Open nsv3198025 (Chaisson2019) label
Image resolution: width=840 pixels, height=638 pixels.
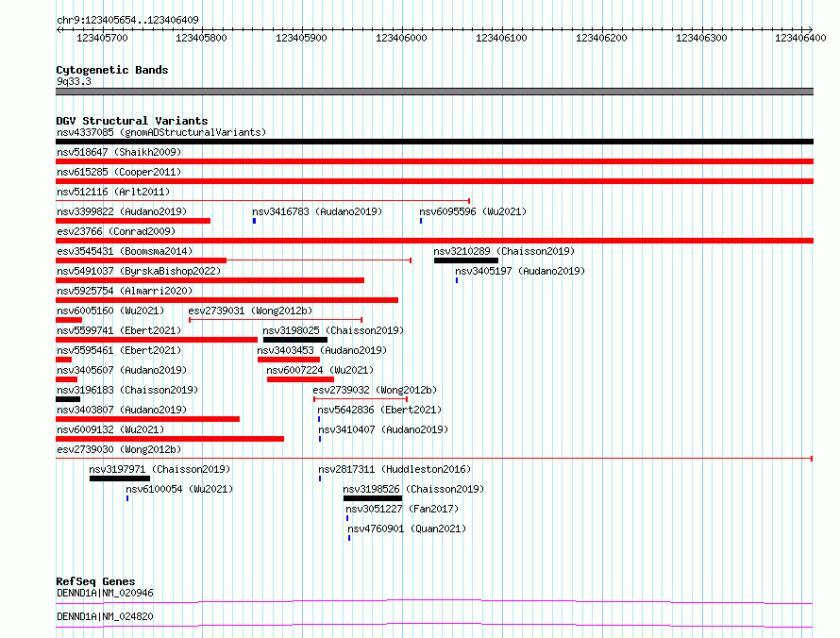(x=333, y=330)
